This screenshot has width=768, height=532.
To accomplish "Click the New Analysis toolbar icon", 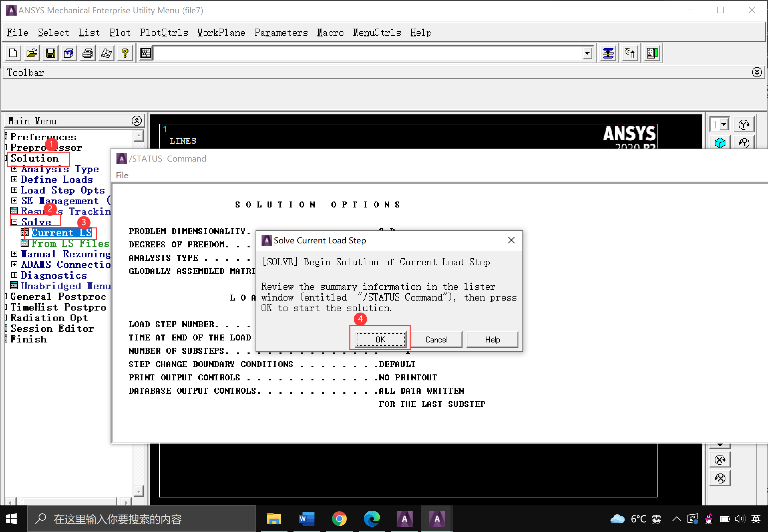I will [x=13, y=53].
